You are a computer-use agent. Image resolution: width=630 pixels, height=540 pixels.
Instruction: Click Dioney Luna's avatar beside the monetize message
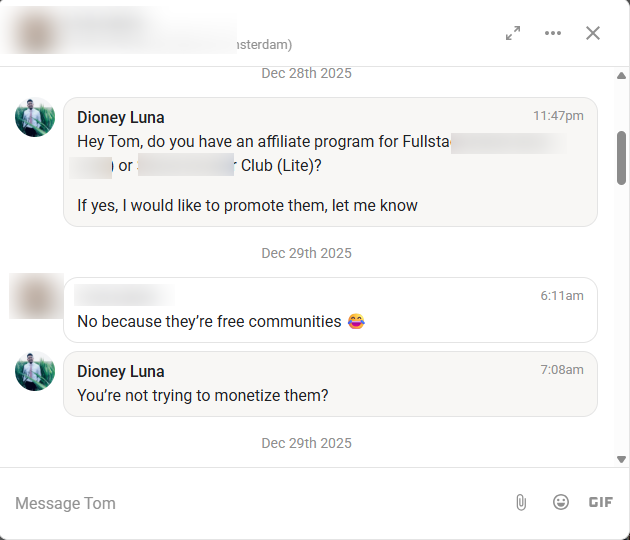pyautogui.click(x=35, y=371)
